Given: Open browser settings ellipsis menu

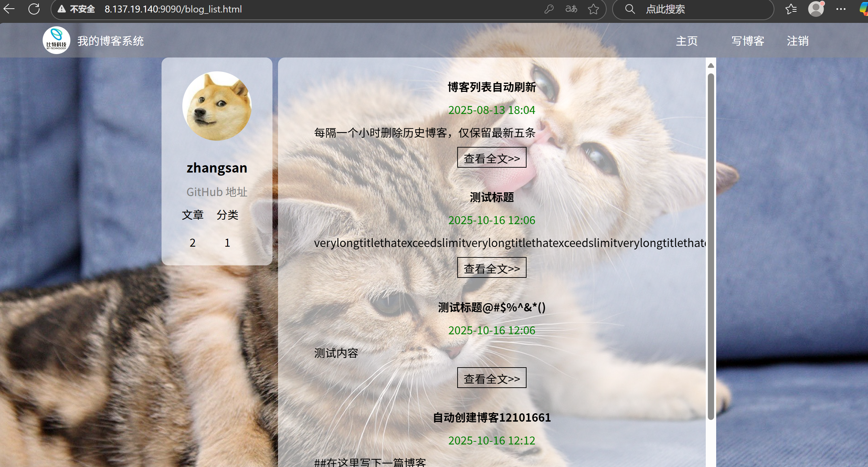Looking at the screenshot, I should click(841, 9).
